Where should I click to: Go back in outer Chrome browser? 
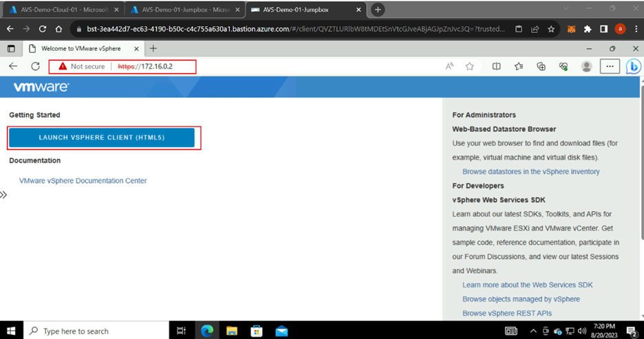[x=10, y=29]
